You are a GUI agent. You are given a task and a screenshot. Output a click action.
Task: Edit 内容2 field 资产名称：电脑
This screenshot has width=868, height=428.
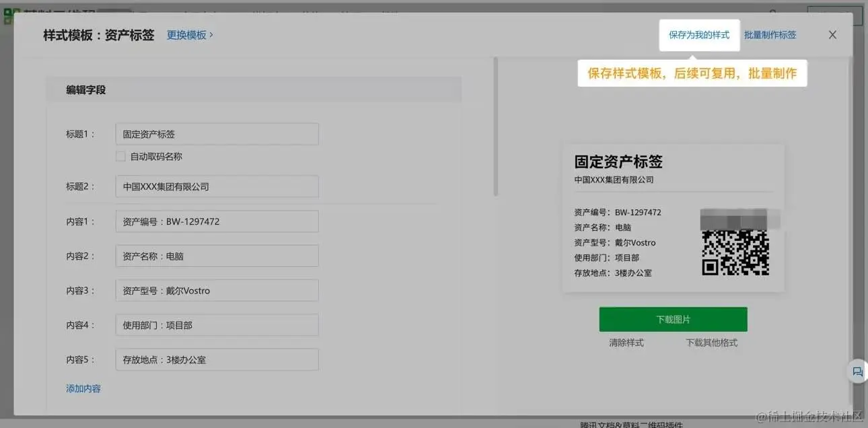coord(217,256)
